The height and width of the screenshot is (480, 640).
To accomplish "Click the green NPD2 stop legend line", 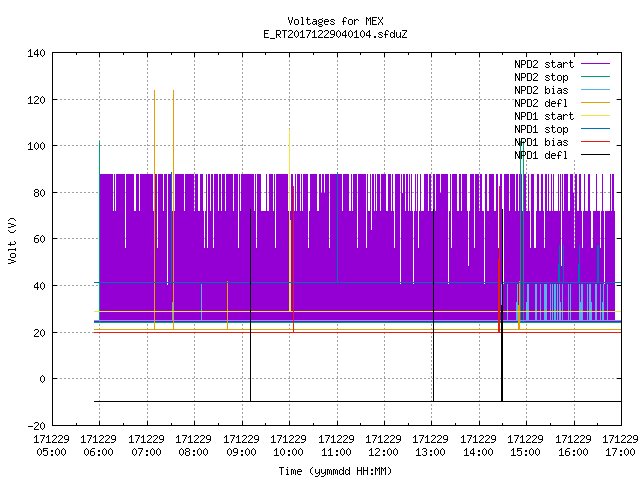I will pyautogui.click(x=596, y=77).
